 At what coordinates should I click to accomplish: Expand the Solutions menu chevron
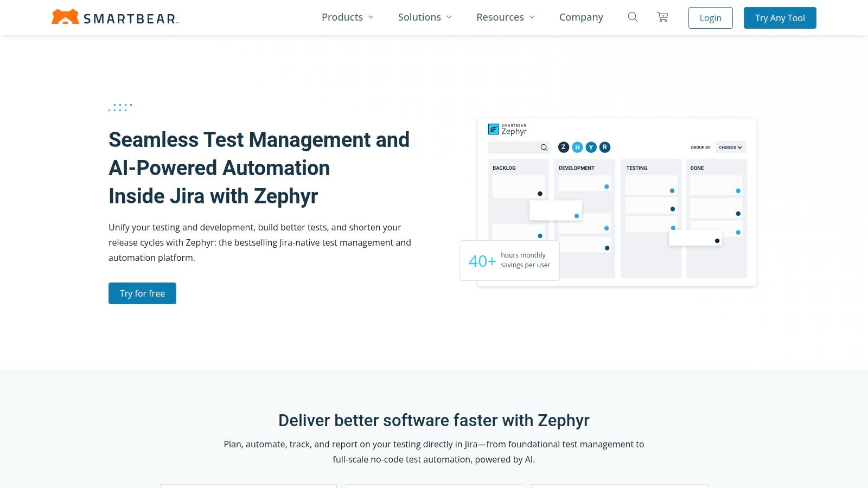[449, 17]
